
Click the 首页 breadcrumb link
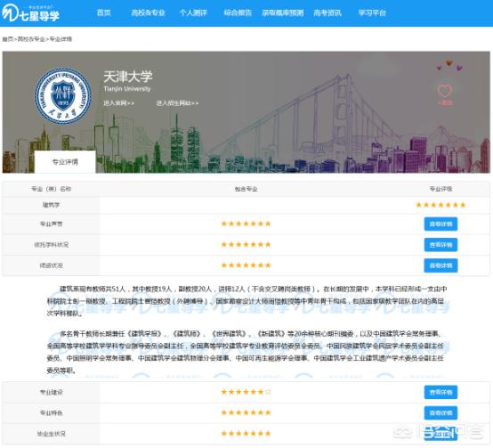tap(7, 39)
